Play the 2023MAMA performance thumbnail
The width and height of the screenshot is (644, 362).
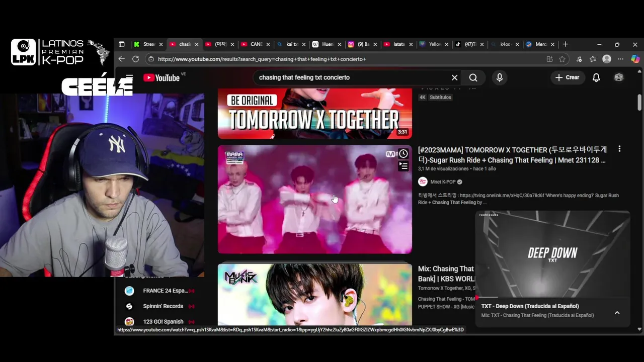coord(314,200)
